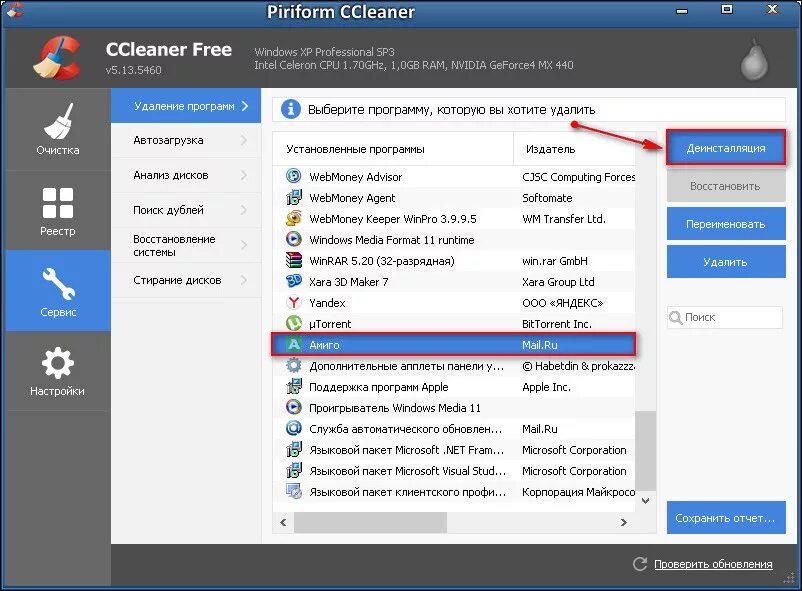This screenshot has width=802, height=591.
Task: Click the Xara 3D Maker icon
Action: pos(294,281)
